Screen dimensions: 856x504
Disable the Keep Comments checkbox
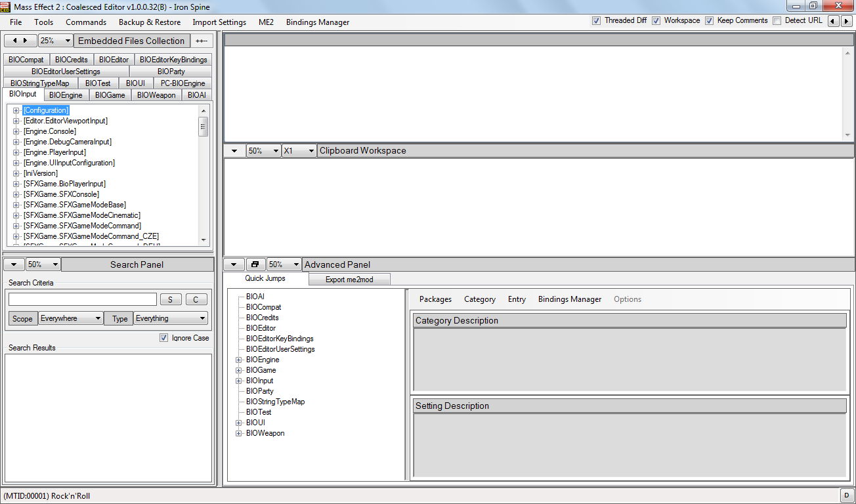709,21
